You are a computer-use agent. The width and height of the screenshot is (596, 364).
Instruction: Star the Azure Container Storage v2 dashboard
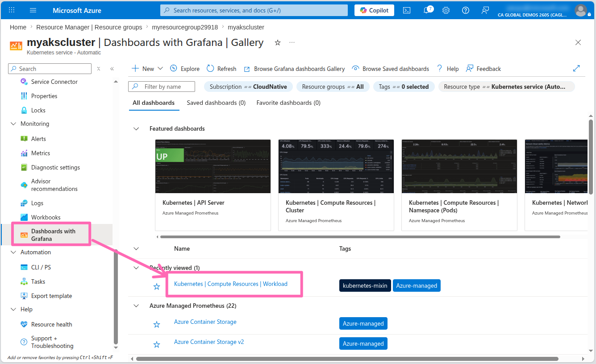click(x=157, y=344)
